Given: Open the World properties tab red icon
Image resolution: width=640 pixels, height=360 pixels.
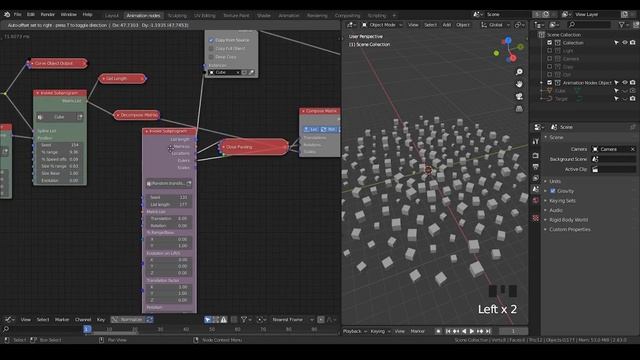Looking at the screenshot, I should 536,200.
